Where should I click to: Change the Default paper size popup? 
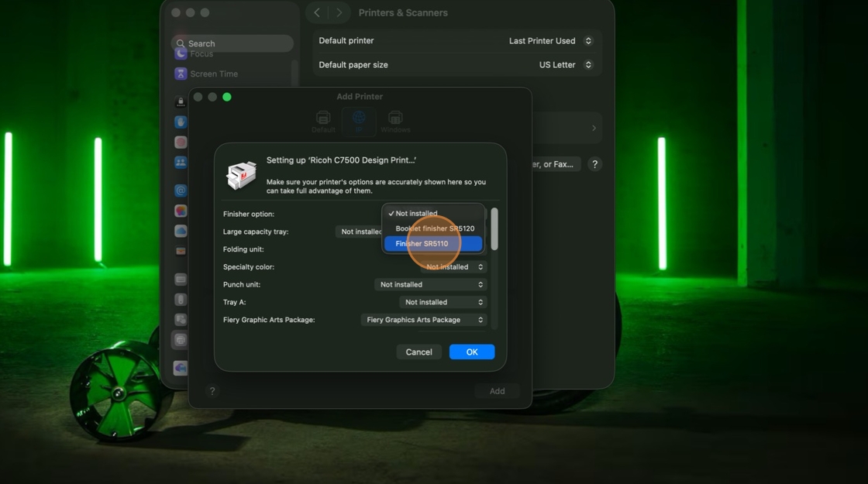565,65
